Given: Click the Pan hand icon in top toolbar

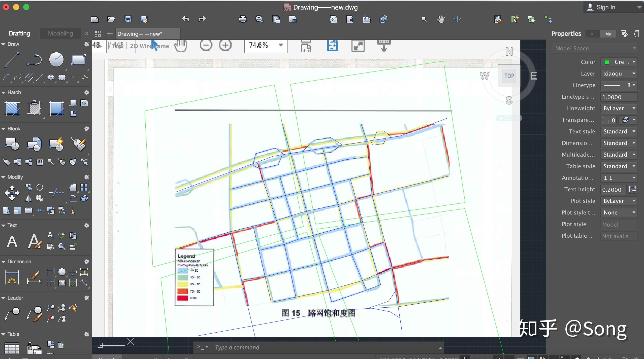Looking at the screenshot, I should (441, 19).
